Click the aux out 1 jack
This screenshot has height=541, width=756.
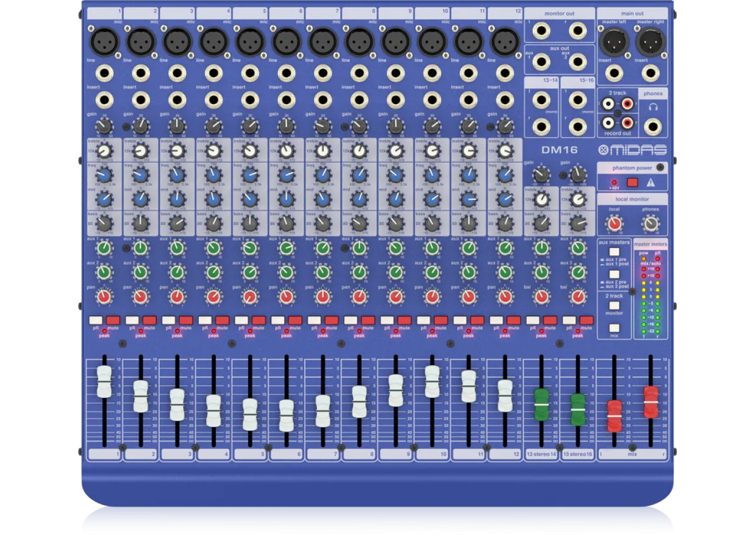(541, 62)
